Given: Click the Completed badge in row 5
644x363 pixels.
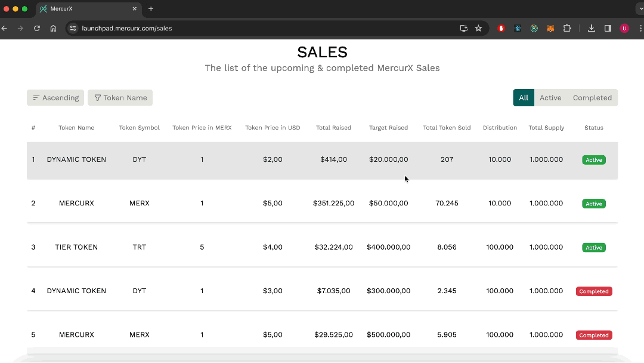Looking at the screenshot, I should (594, 336).
